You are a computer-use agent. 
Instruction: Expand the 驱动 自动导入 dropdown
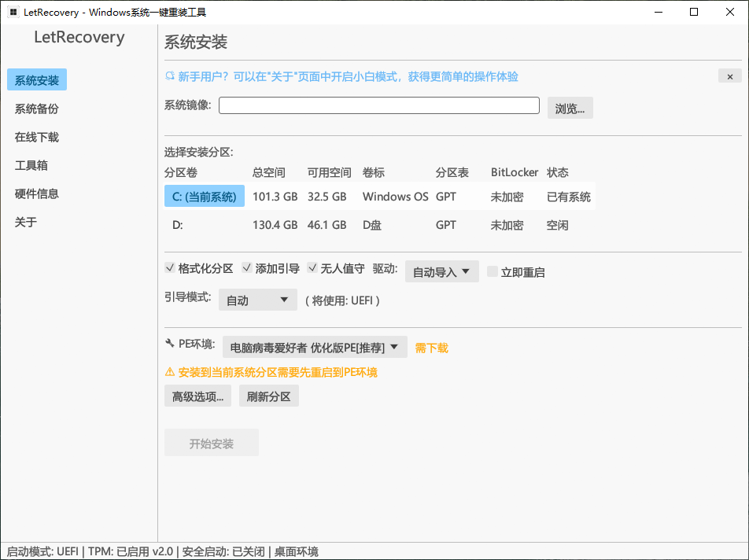point(442,271)
